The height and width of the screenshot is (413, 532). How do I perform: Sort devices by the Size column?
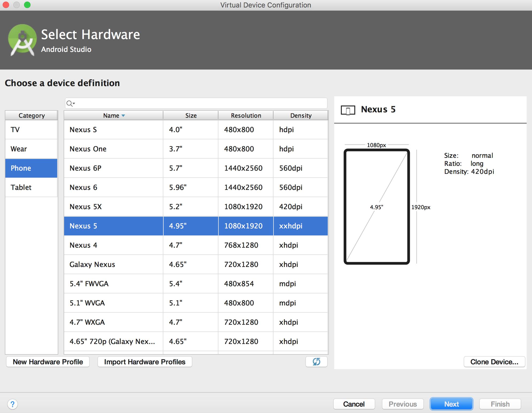pos(191,116)
